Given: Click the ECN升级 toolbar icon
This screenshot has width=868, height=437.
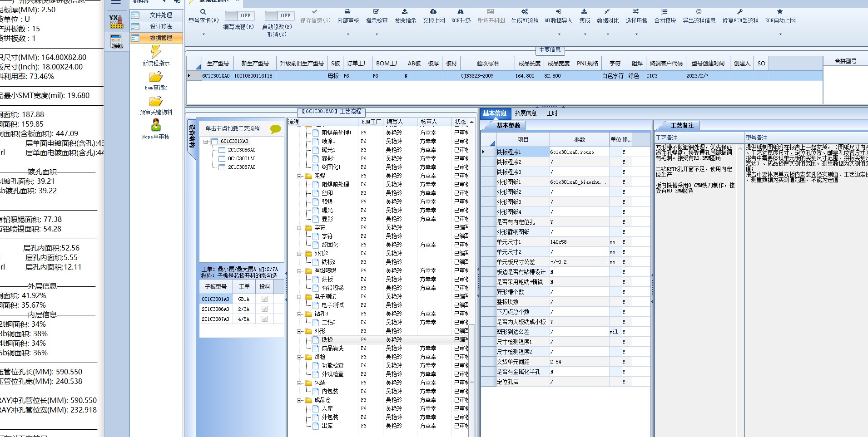Looking at the screenshot, I should coord(461,12).
